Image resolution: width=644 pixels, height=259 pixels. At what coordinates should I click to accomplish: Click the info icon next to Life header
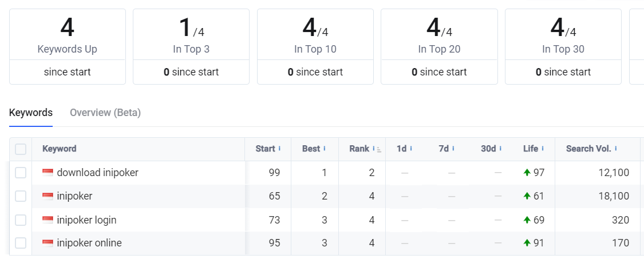pyautogui.click(x=543, y=149)
